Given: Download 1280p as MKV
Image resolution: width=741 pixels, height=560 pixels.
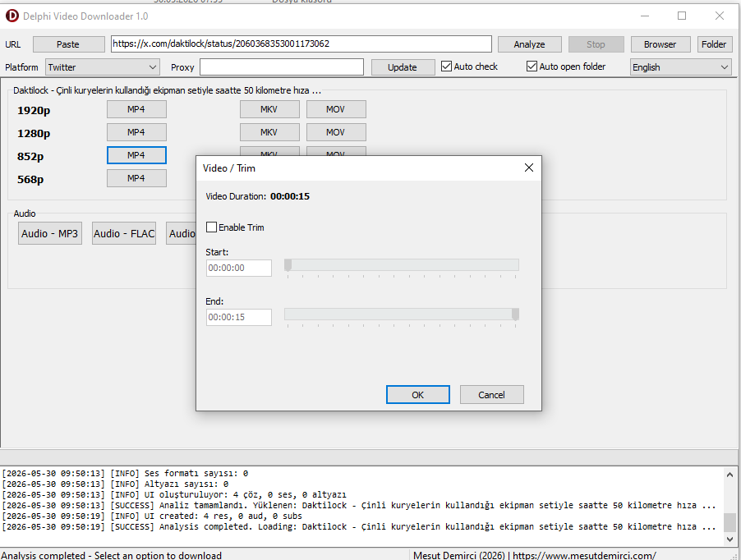Looking at the screenshot, I should [269, 132].
